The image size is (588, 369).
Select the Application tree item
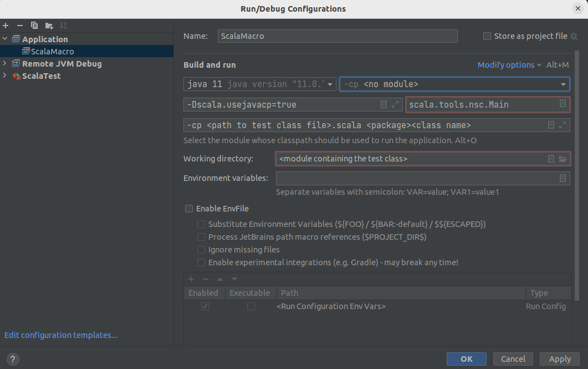click(x=45, y=39)
